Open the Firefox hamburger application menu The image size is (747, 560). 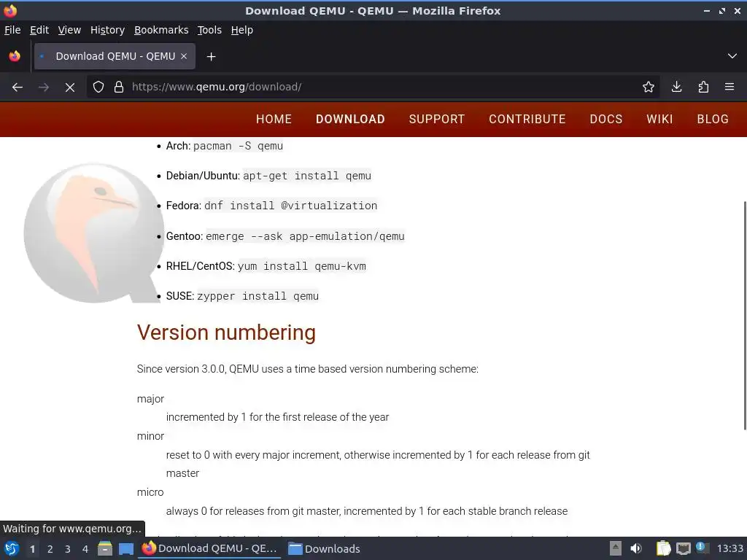(729, 87)
